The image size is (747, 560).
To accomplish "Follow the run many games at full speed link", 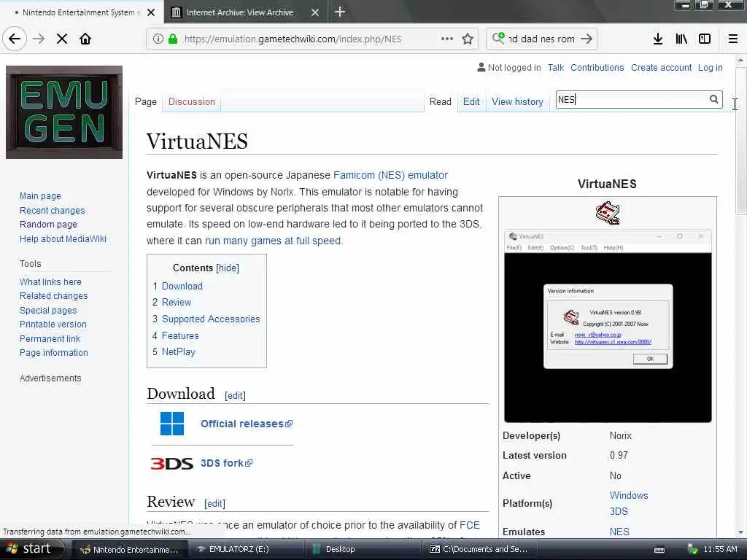I will 273,241.
